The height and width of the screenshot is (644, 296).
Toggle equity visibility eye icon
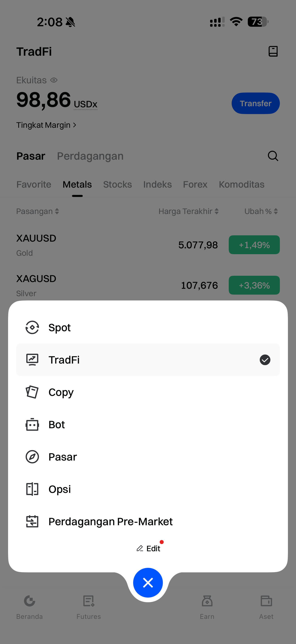[x=54, y=80]
